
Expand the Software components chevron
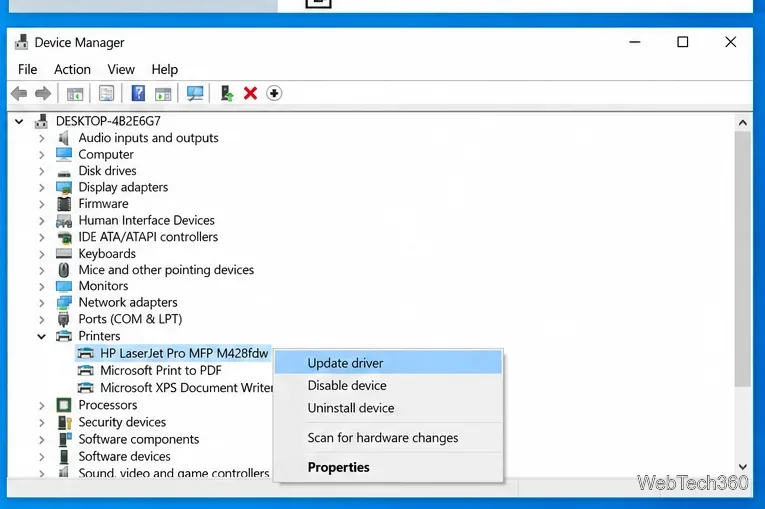tap(41, 440)
